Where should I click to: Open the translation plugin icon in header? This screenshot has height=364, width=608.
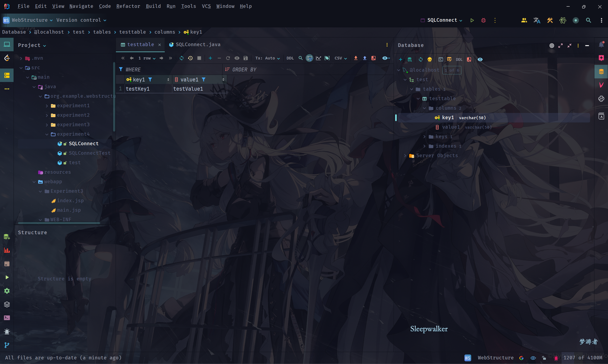537,20
